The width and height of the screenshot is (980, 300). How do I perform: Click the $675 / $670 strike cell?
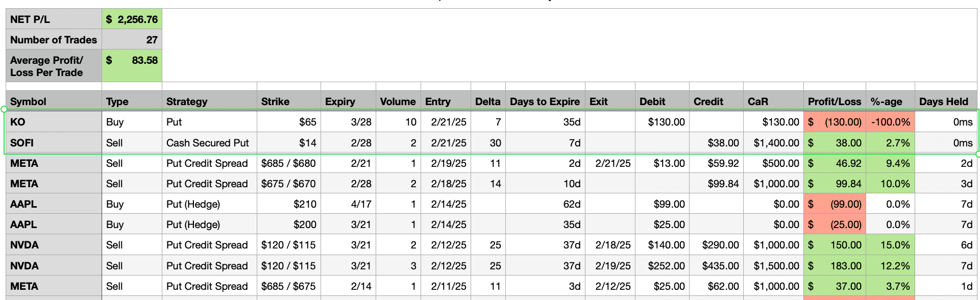[289, 184]
